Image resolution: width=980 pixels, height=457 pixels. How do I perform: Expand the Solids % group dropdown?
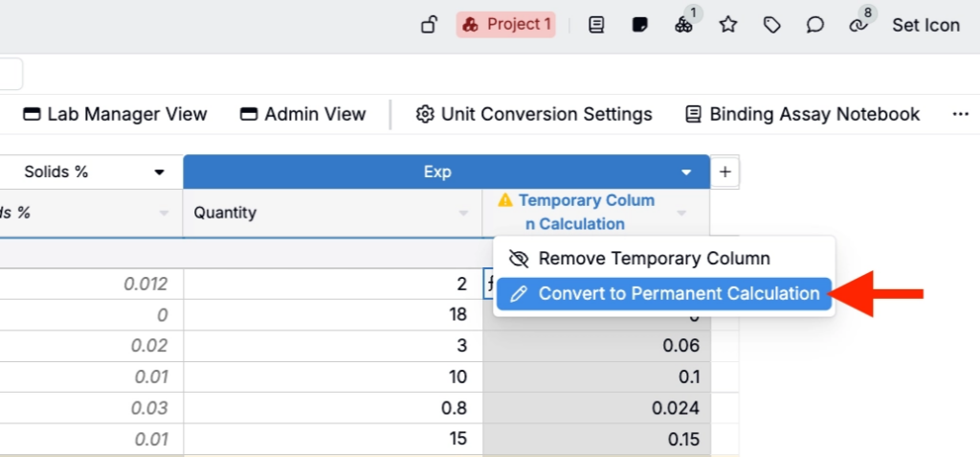click(159, 172)
